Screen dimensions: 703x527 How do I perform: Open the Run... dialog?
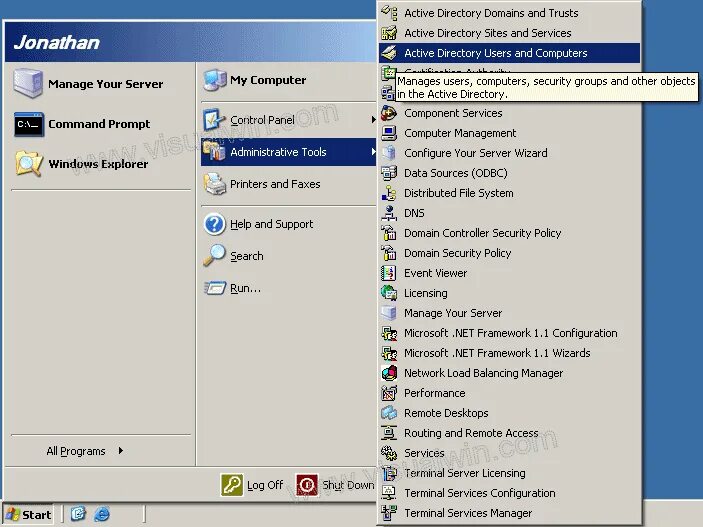click(x=288, y=288)
